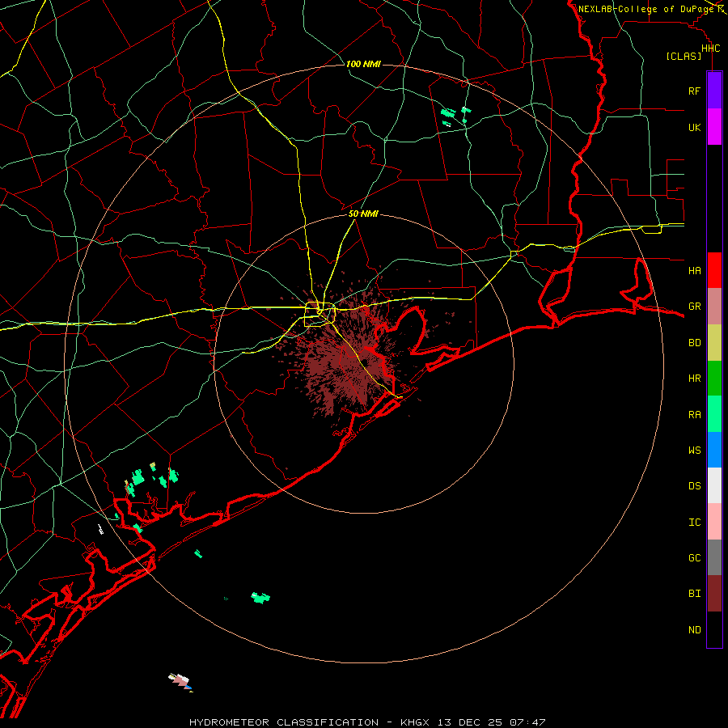Image resolution: width=728 pixels, height=728 pixels.
Task: Click the Hydrometeor Classification title caption
Action: tap(366, 722)
